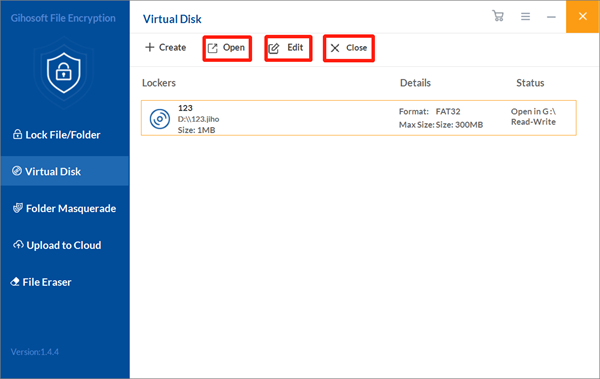600x379 pixels.
Task: Click Format: FAT32 detail
Action: coord(429,111)
